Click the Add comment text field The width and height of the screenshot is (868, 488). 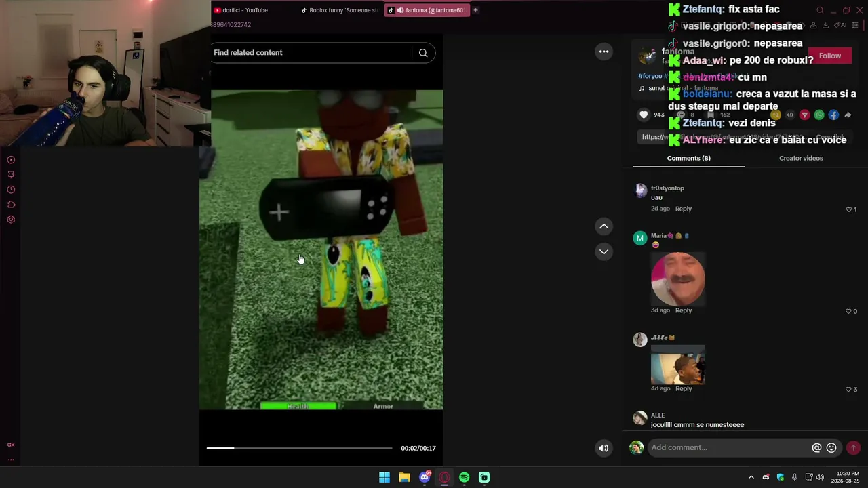[x=729, y=447]
